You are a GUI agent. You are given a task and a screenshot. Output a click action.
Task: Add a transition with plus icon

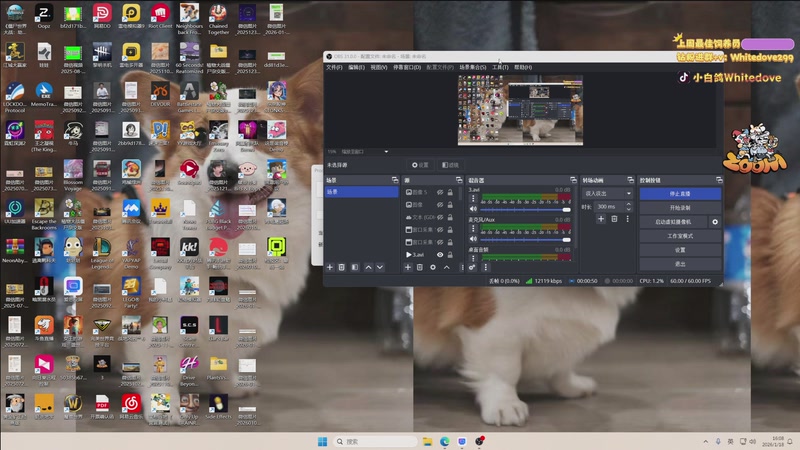(x=601, y=219)
